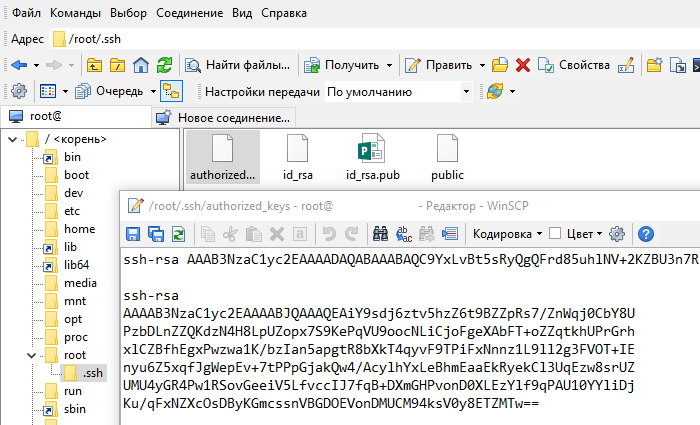This screenshot has width=700, height=425.
Task: Click the address path /root/.ssh field
Action: pos(375,39)
